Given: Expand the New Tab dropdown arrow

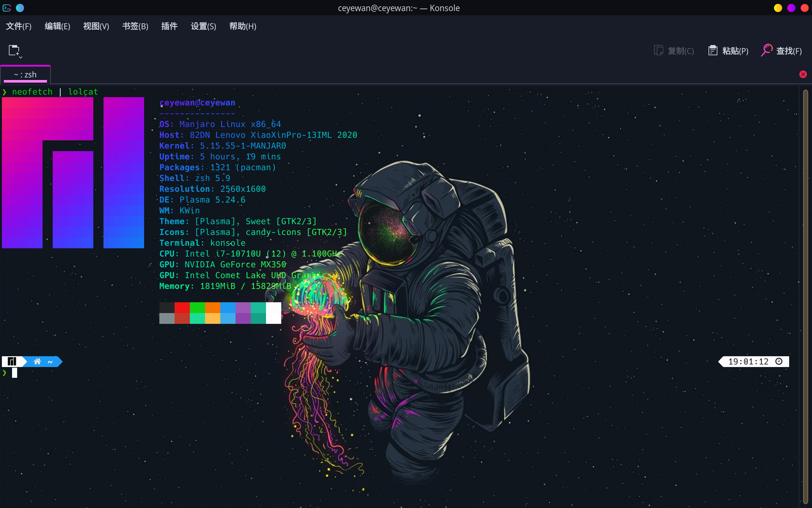Looking at the screenshot, I should coord(21,57).
